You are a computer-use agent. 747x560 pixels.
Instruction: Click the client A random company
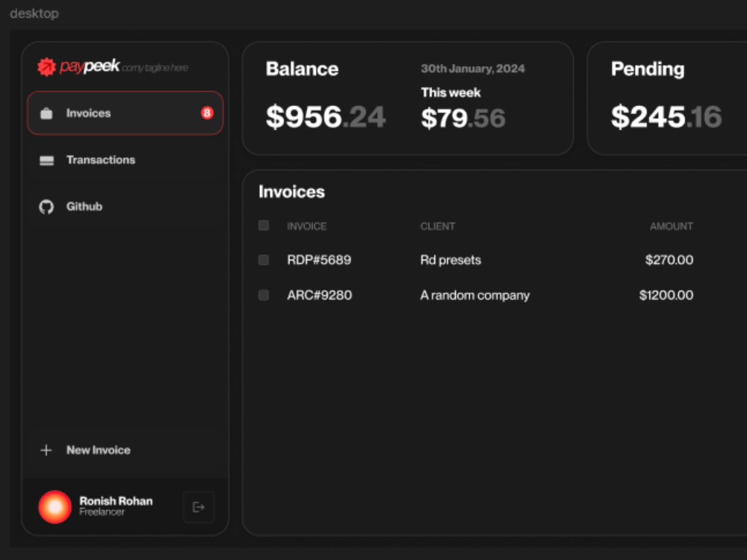(475, 296)
